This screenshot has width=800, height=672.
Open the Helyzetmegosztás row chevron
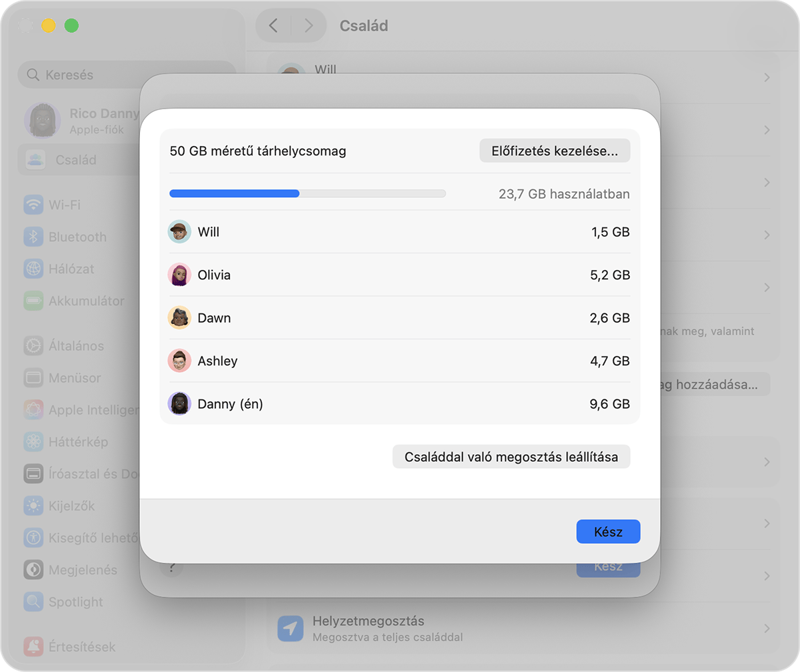click(x=767, y=629)
